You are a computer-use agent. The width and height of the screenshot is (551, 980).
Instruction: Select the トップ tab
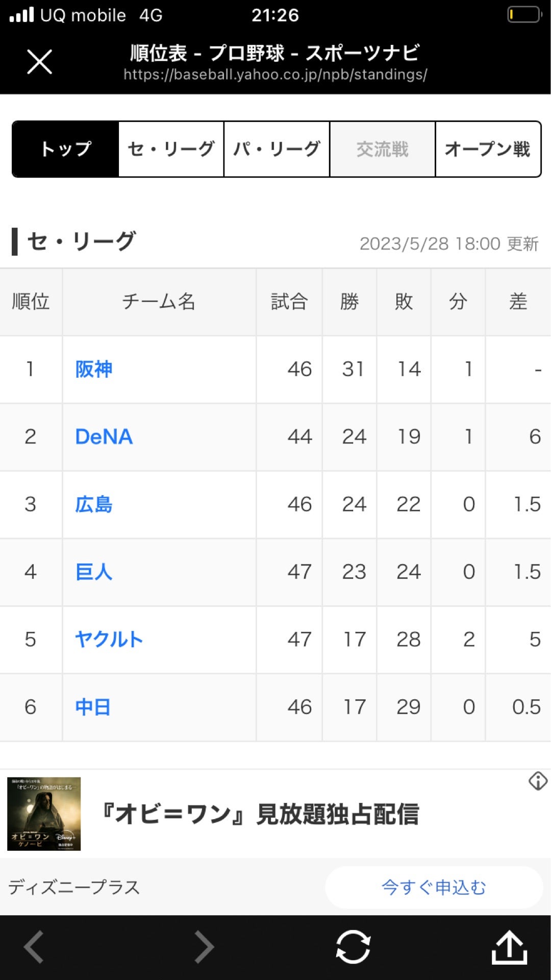66,149
